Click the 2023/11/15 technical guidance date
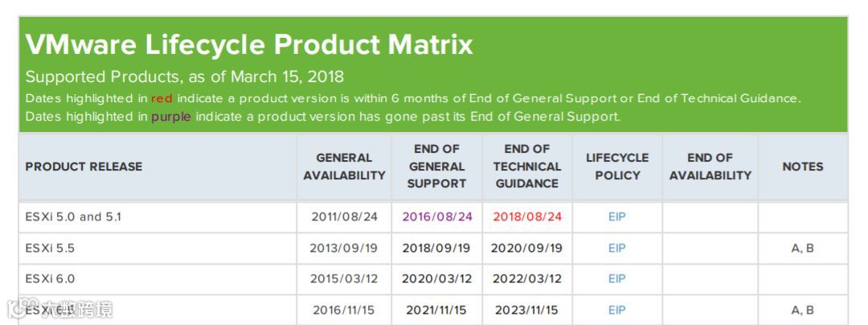The width and height of the screenshot is (868, 325). (x=526, y=310)
